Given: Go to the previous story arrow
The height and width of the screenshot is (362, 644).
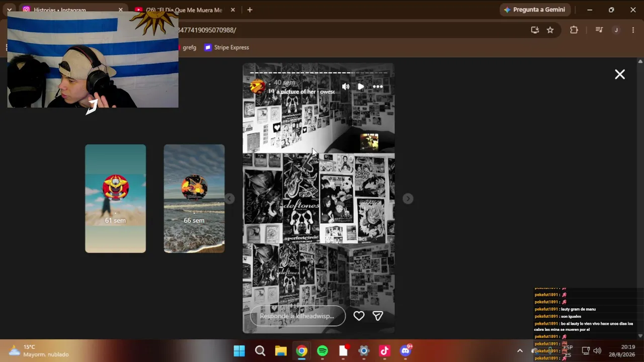Looking at the screenshot, I should click(x=229, y=199).
